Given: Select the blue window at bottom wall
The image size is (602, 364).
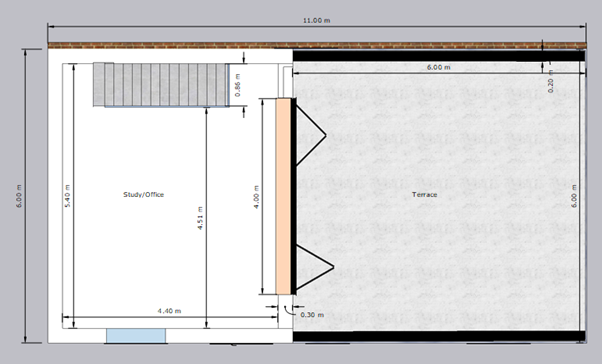Looking at the screenshot, I should pyautogui.click(x=136, y=336).
